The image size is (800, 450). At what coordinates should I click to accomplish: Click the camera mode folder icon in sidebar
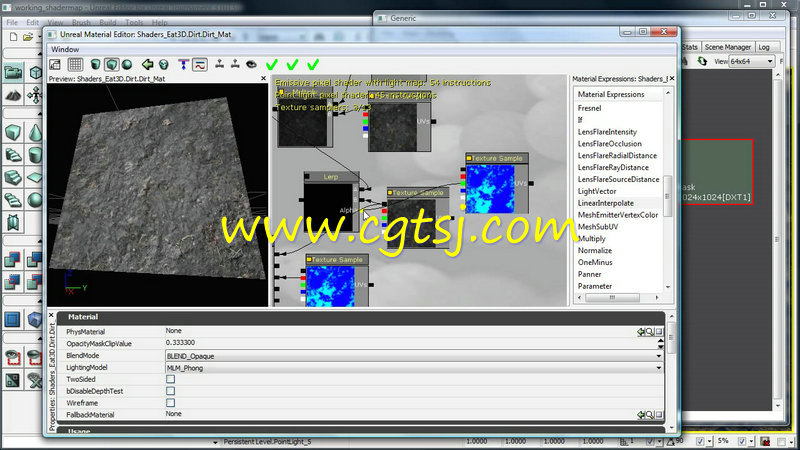13,72
